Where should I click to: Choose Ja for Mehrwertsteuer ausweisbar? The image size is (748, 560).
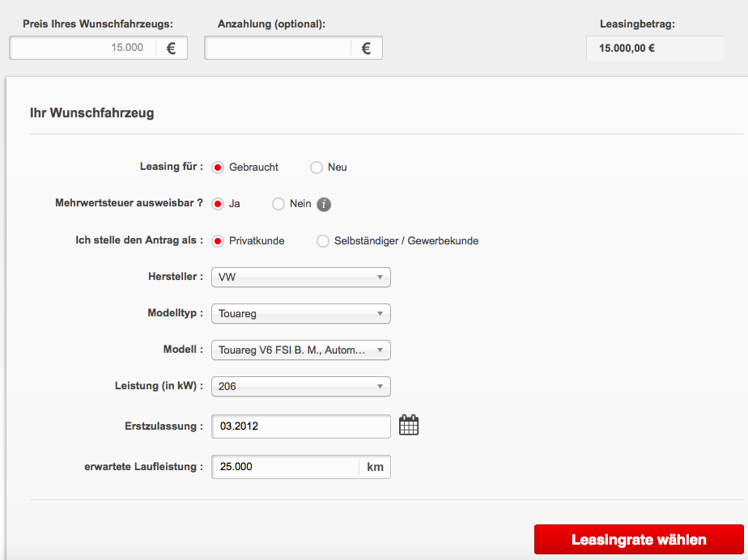[218, 204]
